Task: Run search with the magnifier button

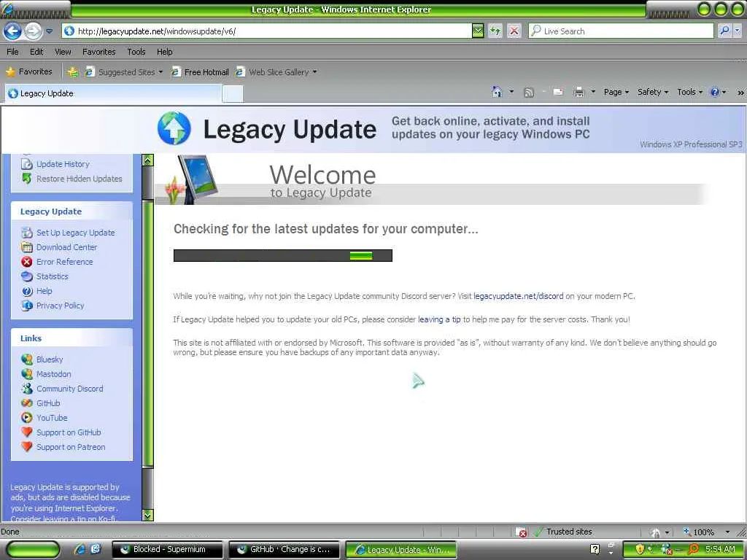Action: [724, 31]
